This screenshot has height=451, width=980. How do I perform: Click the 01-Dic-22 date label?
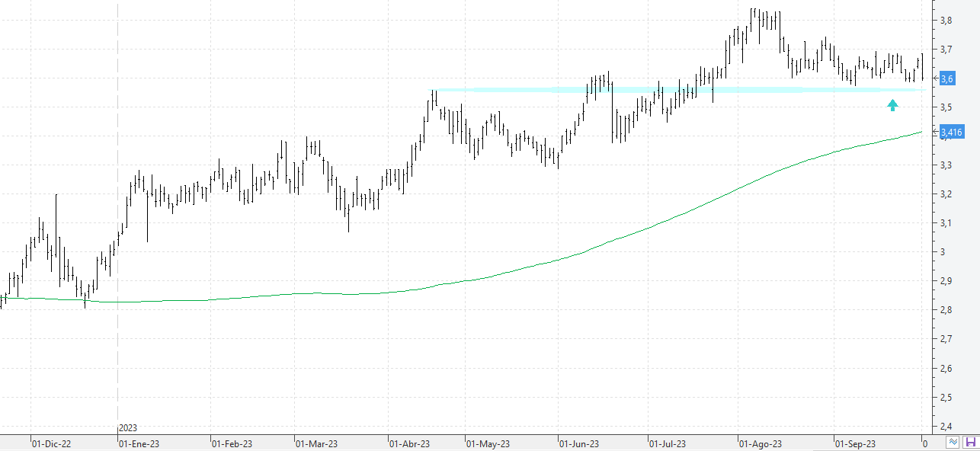(51, 443)
